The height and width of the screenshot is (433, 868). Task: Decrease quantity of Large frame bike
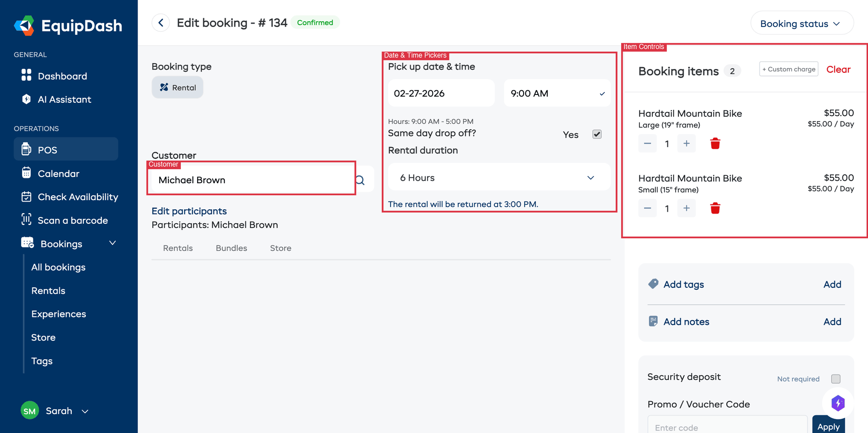(x=648, y=144)
